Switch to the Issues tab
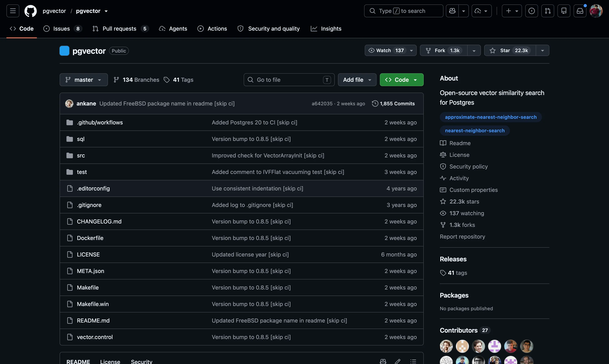 [63, 29]
